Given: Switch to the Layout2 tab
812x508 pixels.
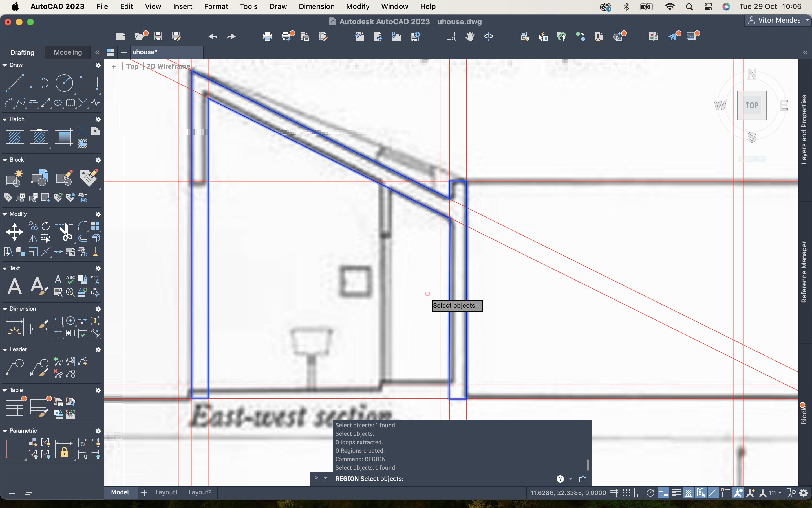Looking at the screenshot, I should click(200, 492).
